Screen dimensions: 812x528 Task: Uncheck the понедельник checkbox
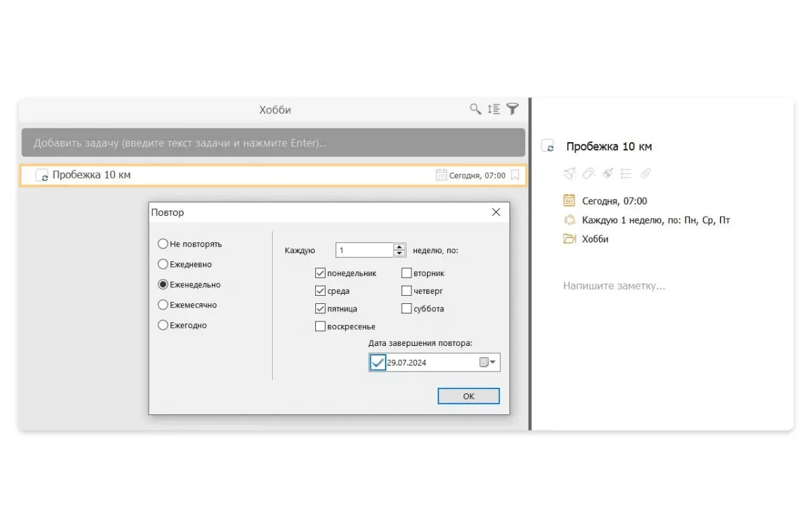[320, 273]
